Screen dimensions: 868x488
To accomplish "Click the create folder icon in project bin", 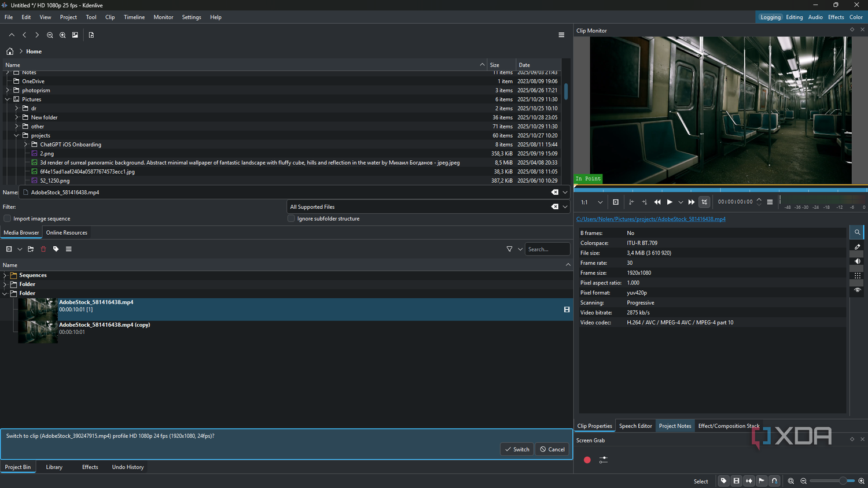I will 31,249.
